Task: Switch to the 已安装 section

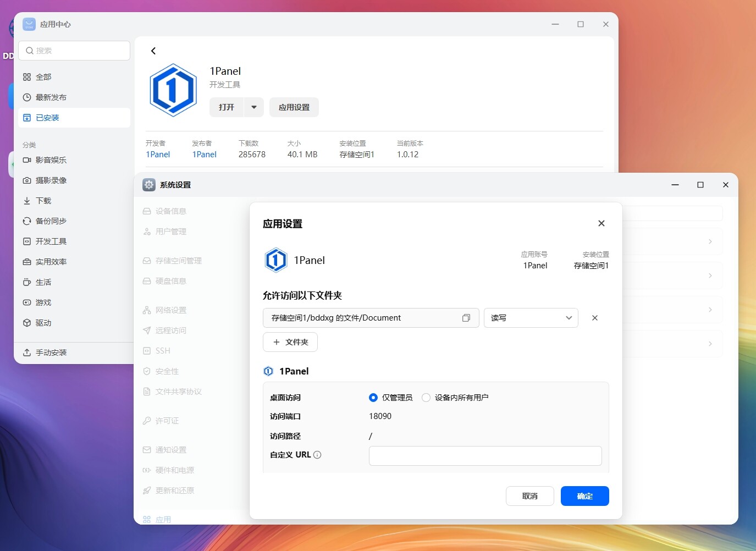Action: (x=47, y=118)
